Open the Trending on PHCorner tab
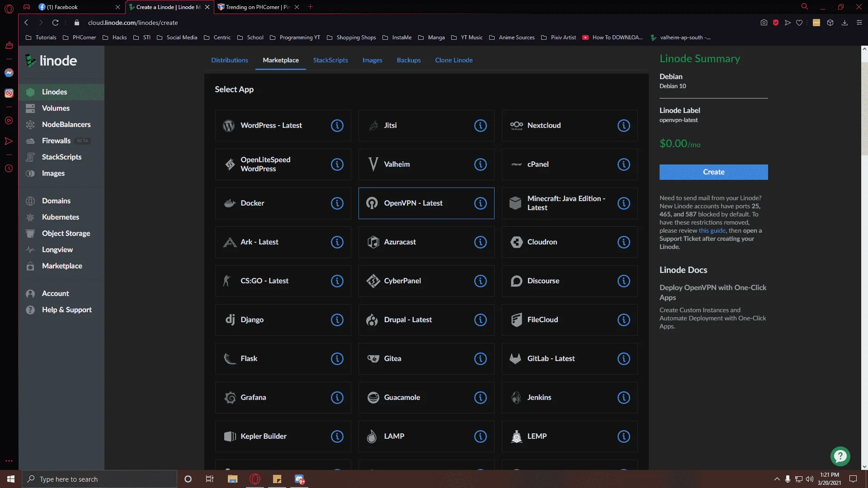The height and width of the screenshot is (488, 868). click(x=258, y=7)
